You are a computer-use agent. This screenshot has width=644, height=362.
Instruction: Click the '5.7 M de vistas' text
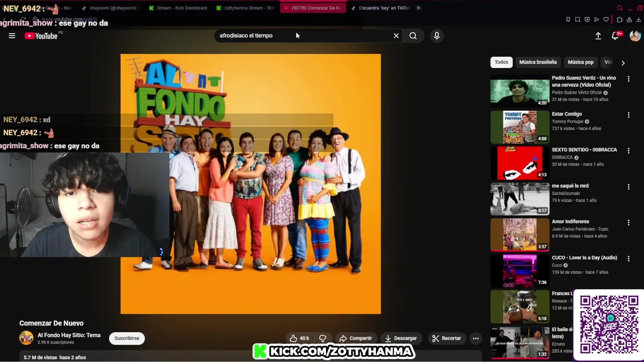tap(40, 357)
